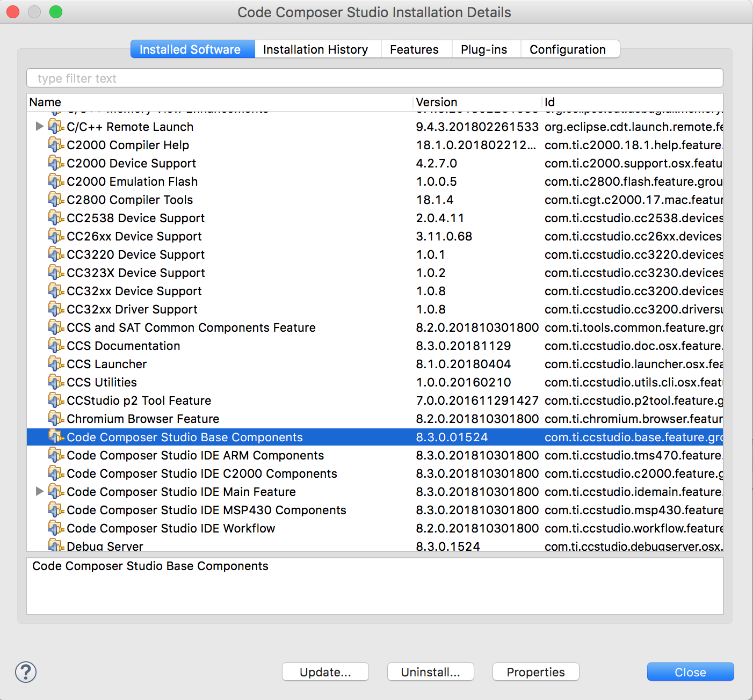This screenshot has width=753, height=700.
Task: Open the help question mark icon
Action: pos(26,672)
